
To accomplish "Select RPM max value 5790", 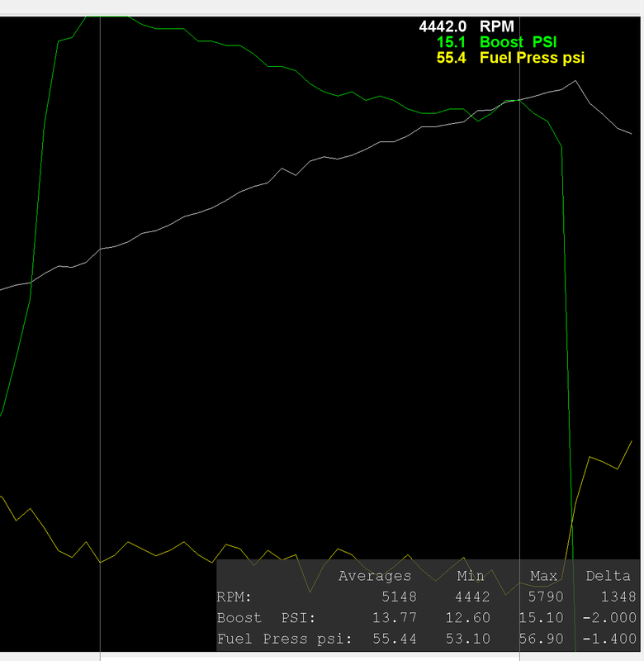I will 546,597.
